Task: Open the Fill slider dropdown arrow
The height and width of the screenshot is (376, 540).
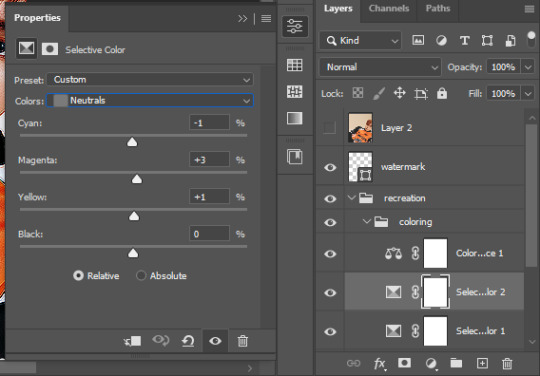Action: click(528, 93)
